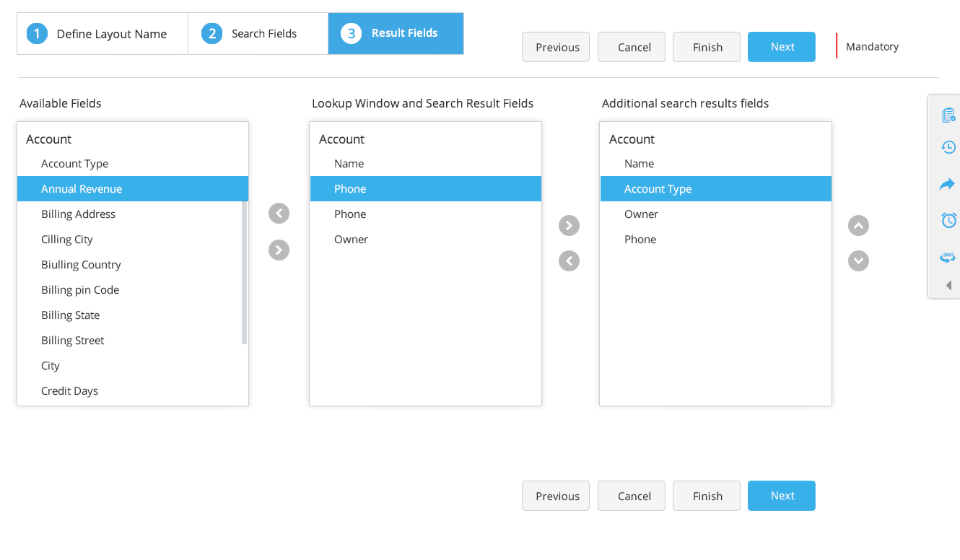Click the bottom Cancel button

point(632,496)
